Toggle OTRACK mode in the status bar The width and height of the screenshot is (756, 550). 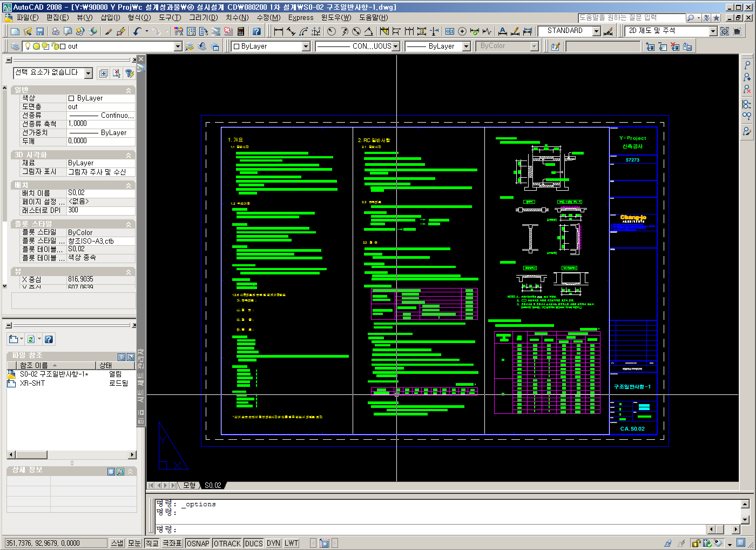(x=227, y=543)
